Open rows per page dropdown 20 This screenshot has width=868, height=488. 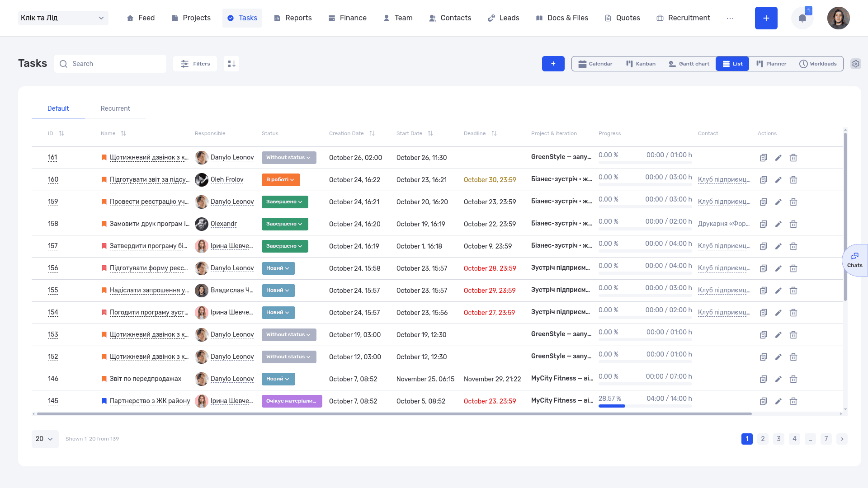[x=45, y=439]
